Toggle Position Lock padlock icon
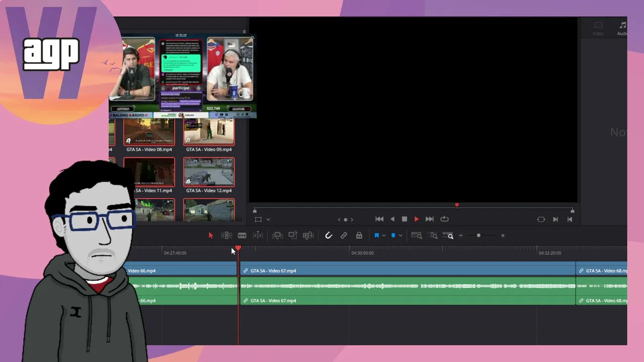644x362 pixels. point(359,235)
